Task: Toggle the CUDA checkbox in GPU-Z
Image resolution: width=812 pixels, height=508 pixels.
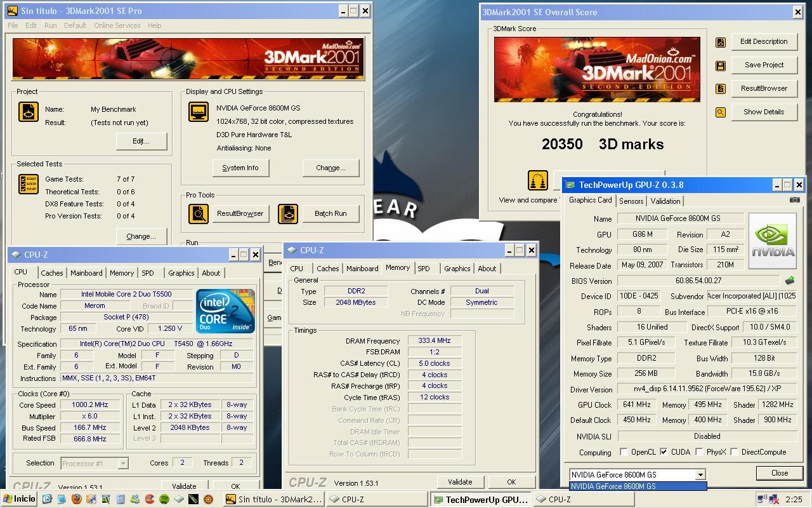Action: click(x=664, y=452)
